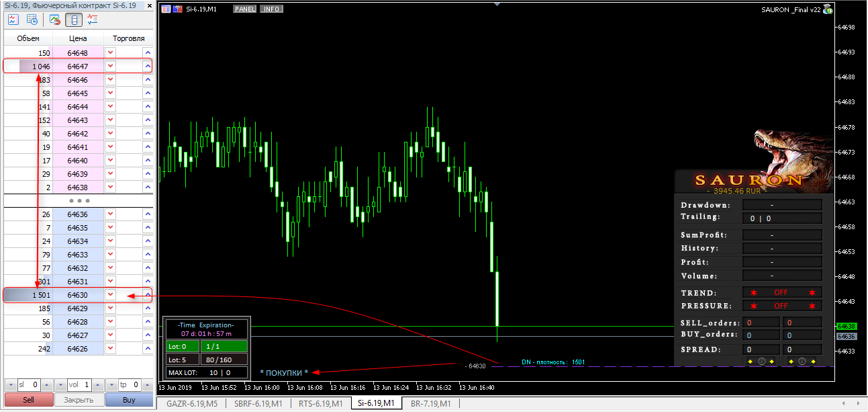This screenshot has width=868, height=412.
Task: Click the expert advisor status icon near SAURON_Final
Action: point(828,9)
